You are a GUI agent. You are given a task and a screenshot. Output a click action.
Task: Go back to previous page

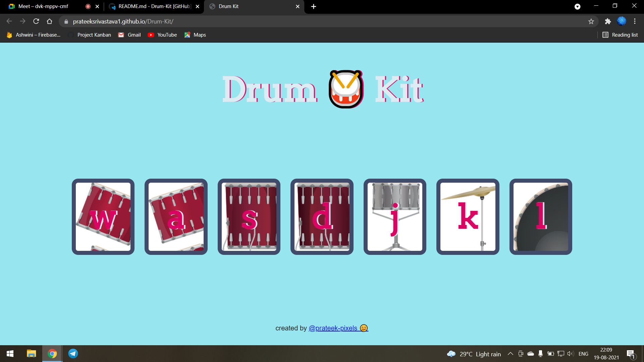9,21
